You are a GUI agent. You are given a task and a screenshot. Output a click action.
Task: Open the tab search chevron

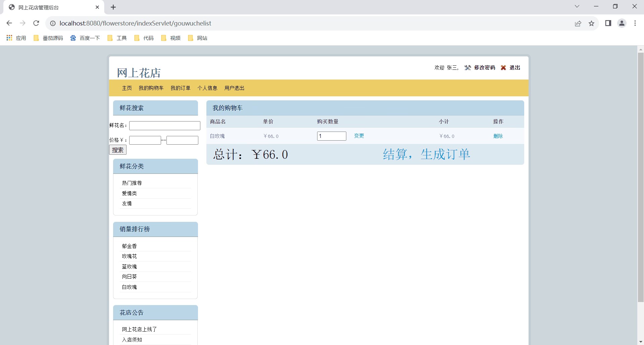click(x=577, y=6)
